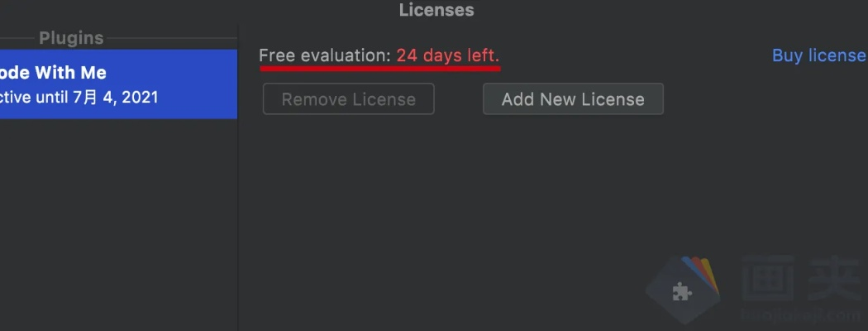Click the divider between plugin list and details
This screenshot has width=868, height=331.
click(x=238, y=177)
